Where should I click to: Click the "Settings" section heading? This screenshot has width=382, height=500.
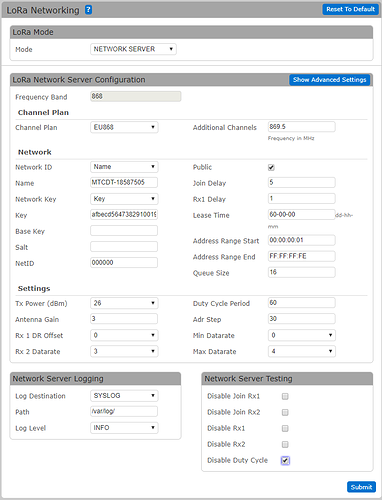[x=34, y=288]
